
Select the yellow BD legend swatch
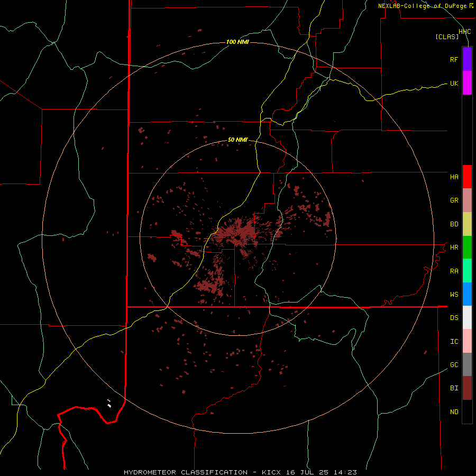(467, 224)
